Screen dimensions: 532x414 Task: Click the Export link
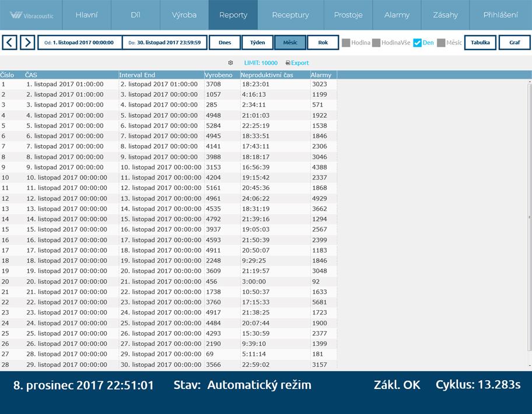[300, 63]
